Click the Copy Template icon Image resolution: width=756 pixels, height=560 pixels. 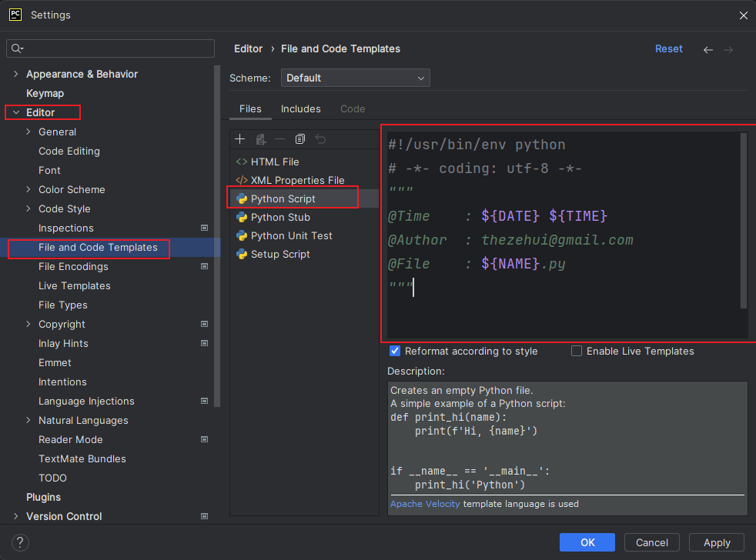[300, 139]
